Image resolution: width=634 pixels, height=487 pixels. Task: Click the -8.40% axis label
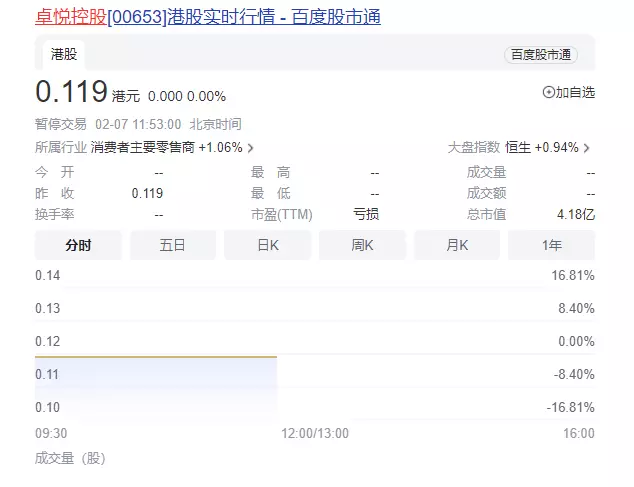click(x=574, y=374)
